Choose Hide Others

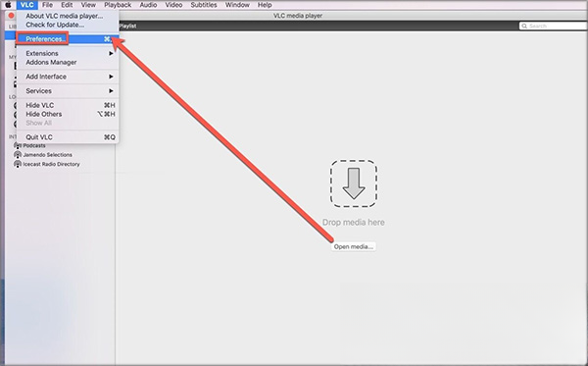coord(68,114)
